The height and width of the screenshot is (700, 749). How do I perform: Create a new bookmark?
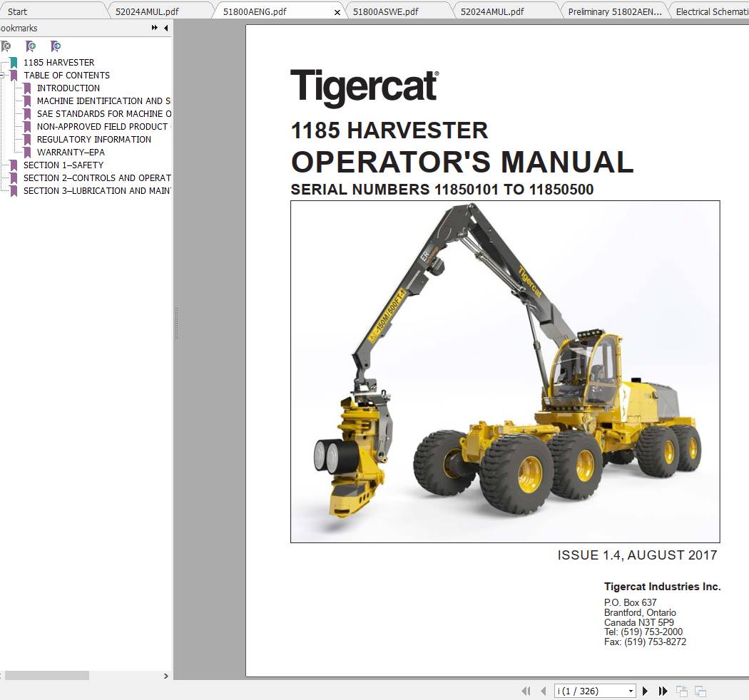point(31,46)
